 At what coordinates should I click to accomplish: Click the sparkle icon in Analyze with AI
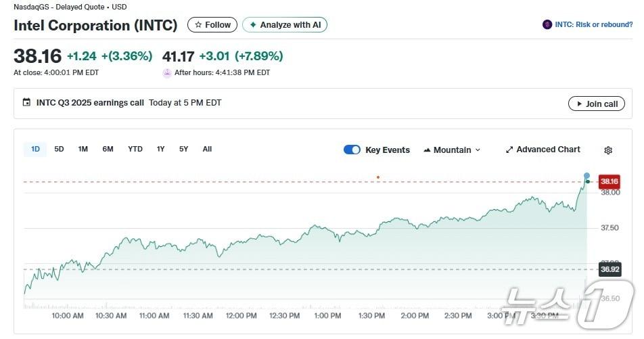[x=253, y=25]
